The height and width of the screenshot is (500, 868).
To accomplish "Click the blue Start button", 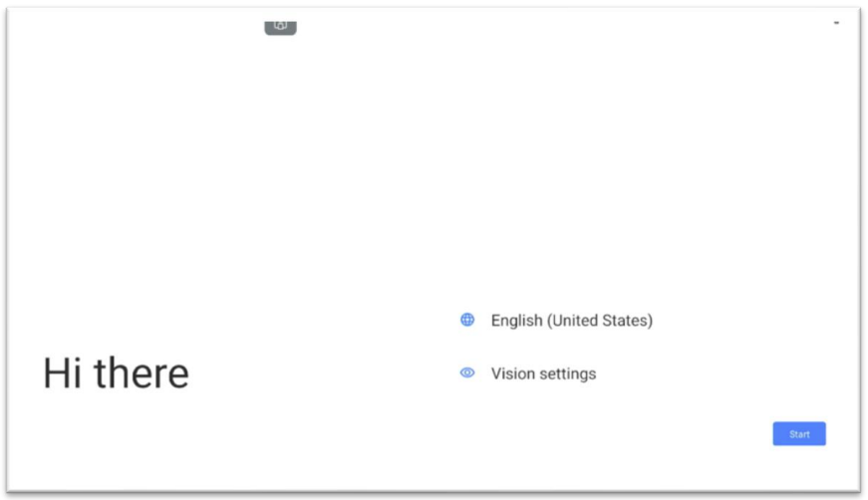I will click(x=799, y=433).
